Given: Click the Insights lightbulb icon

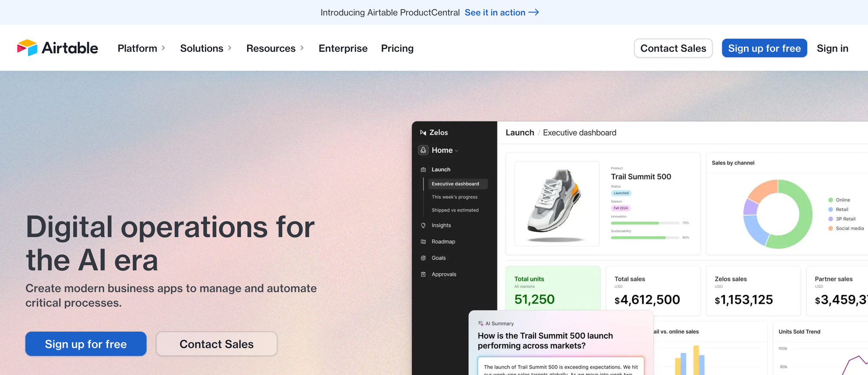Looking at the screenshot, I should click(x=423, y=225).
